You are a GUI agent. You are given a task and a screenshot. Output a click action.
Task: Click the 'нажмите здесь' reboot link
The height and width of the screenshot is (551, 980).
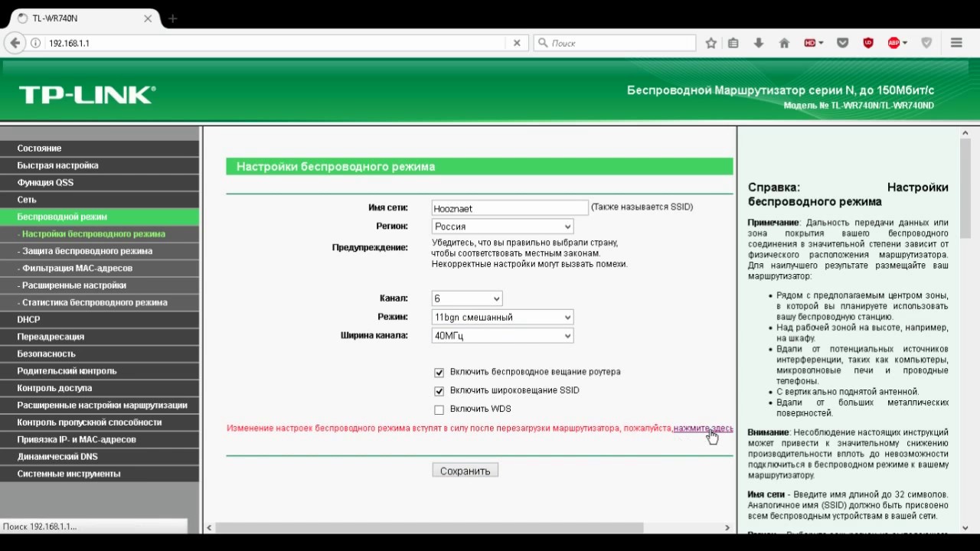(x=703, y=429)
